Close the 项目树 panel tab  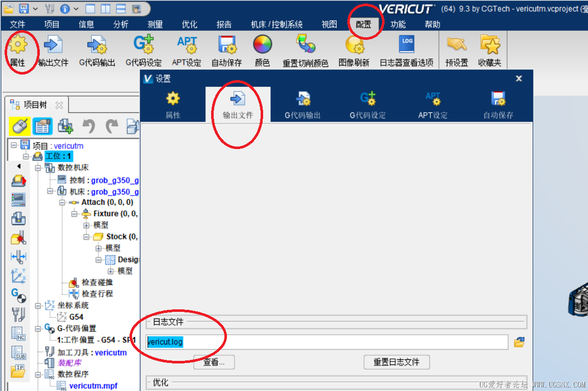[x=59, y=105]
